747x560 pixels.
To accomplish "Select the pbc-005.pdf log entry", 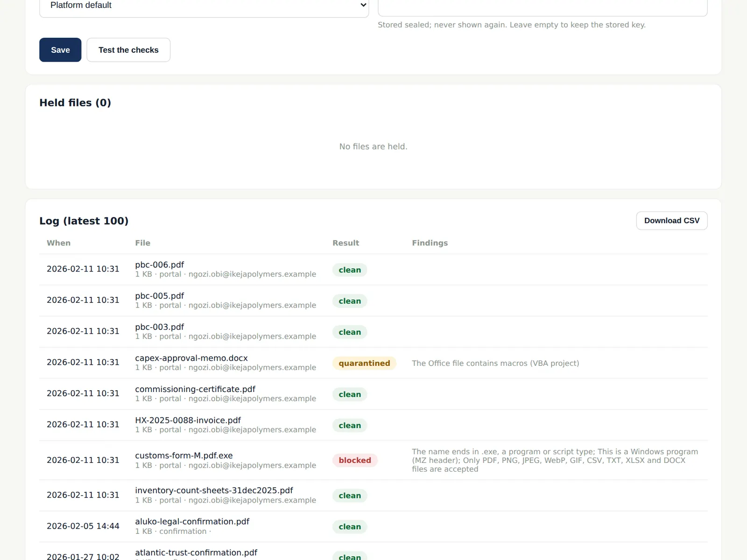I will [x=373, y=301].
